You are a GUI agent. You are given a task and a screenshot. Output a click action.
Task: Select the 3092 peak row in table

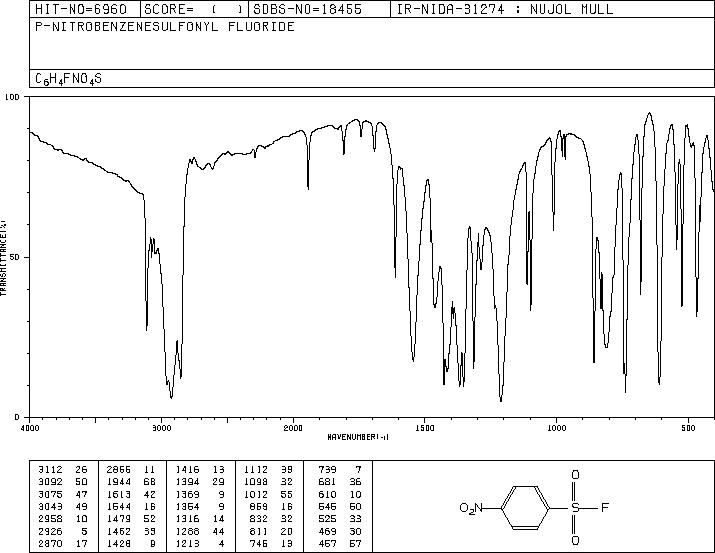63,482
